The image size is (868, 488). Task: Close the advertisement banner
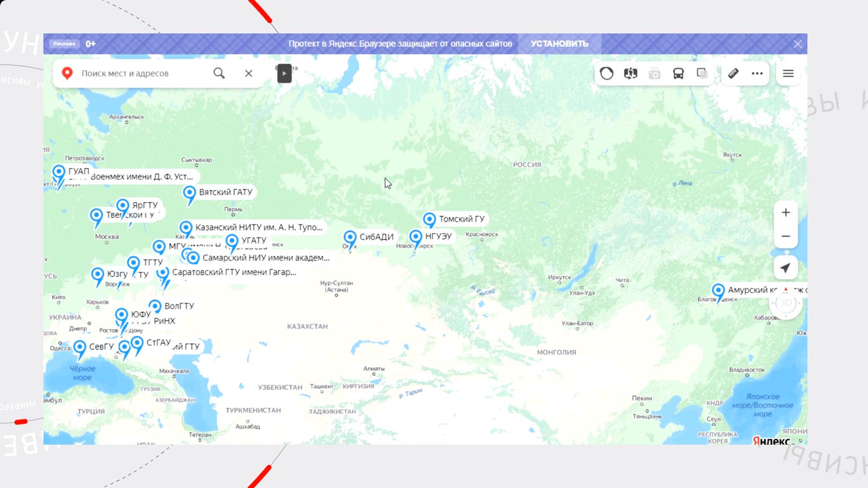(797, 44)
